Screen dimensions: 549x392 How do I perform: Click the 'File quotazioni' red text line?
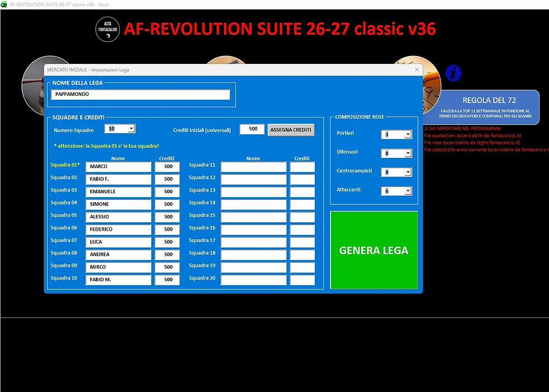pos(472,136)
